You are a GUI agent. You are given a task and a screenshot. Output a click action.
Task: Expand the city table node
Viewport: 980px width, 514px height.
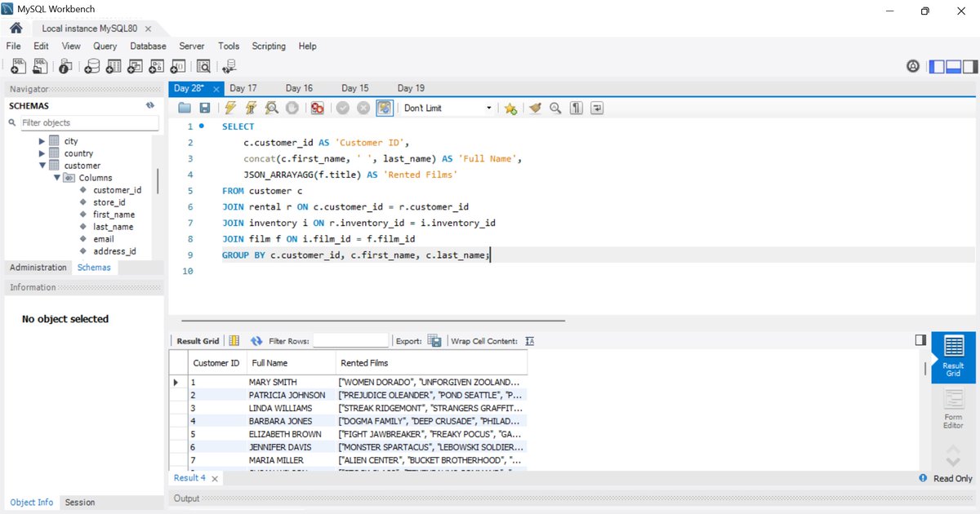42,141
